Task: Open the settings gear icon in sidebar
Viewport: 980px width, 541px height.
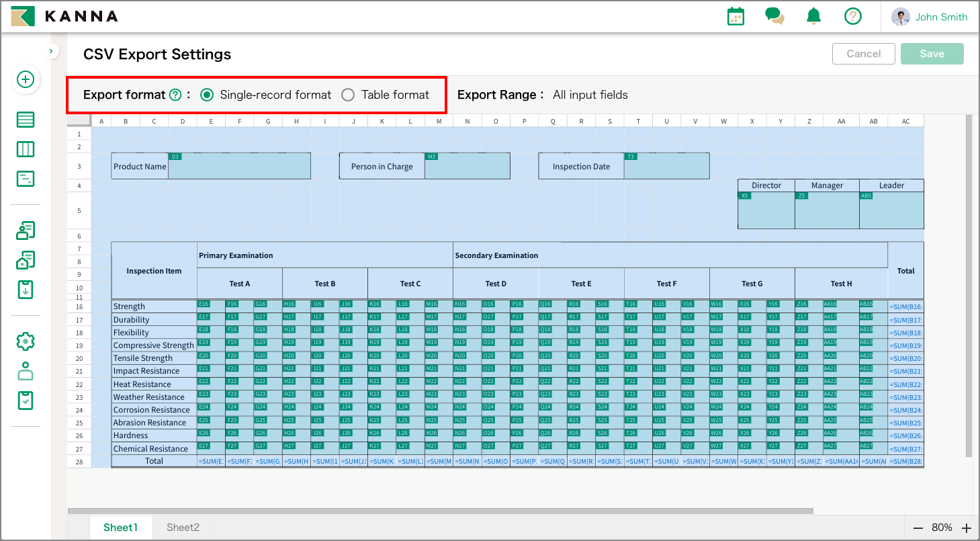Action: pyautogui.click(x=26, y=341)
